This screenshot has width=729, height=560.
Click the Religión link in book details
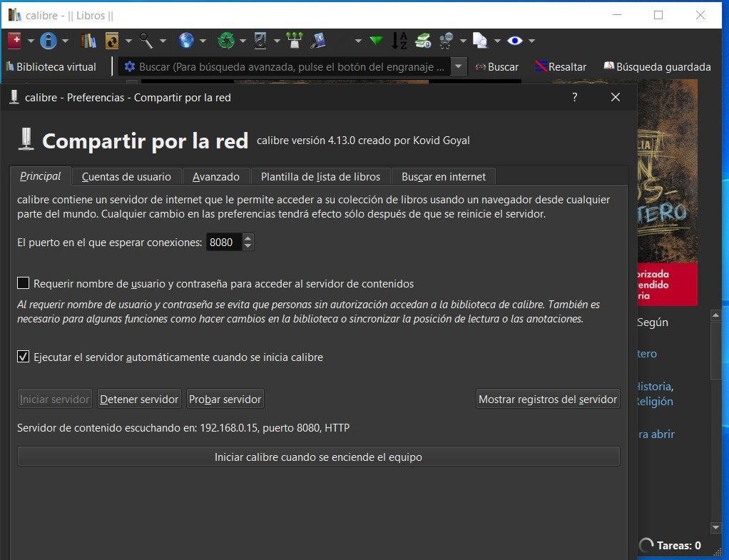coord(655,401)
